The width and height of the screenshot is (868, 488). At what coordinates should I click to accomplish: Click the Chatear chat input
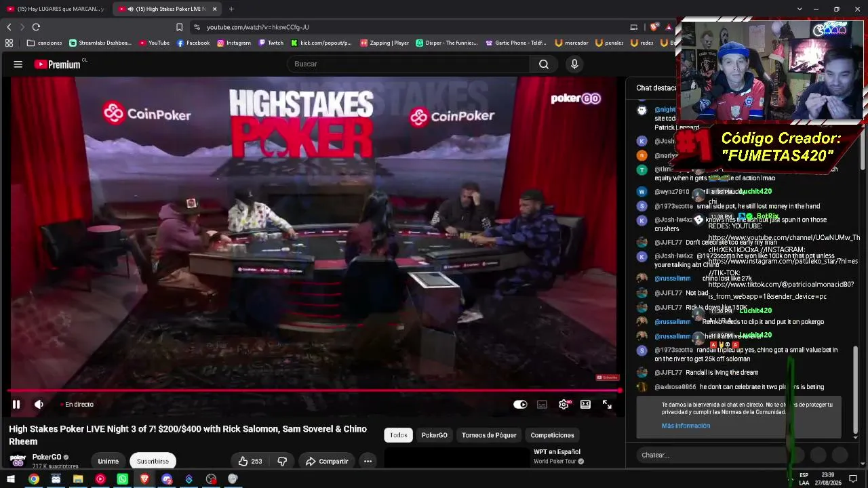[712, 455]
